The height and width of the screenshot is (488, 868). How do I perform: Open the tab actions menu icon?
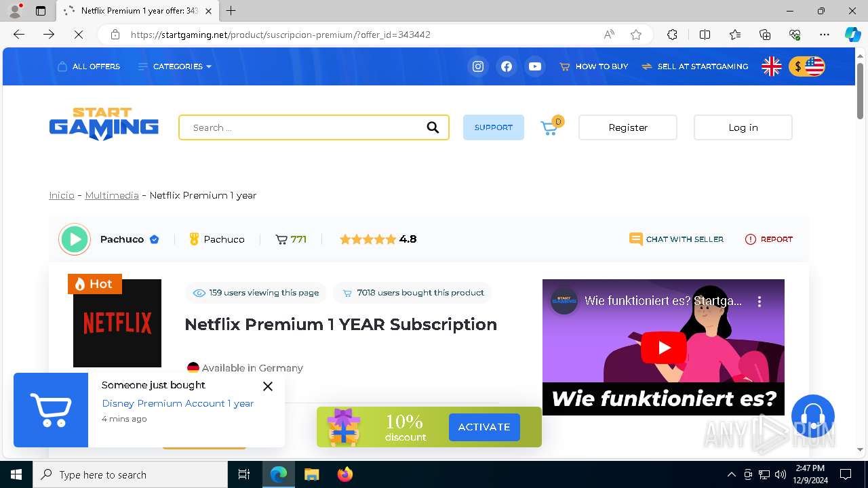(x=41, y=11)
